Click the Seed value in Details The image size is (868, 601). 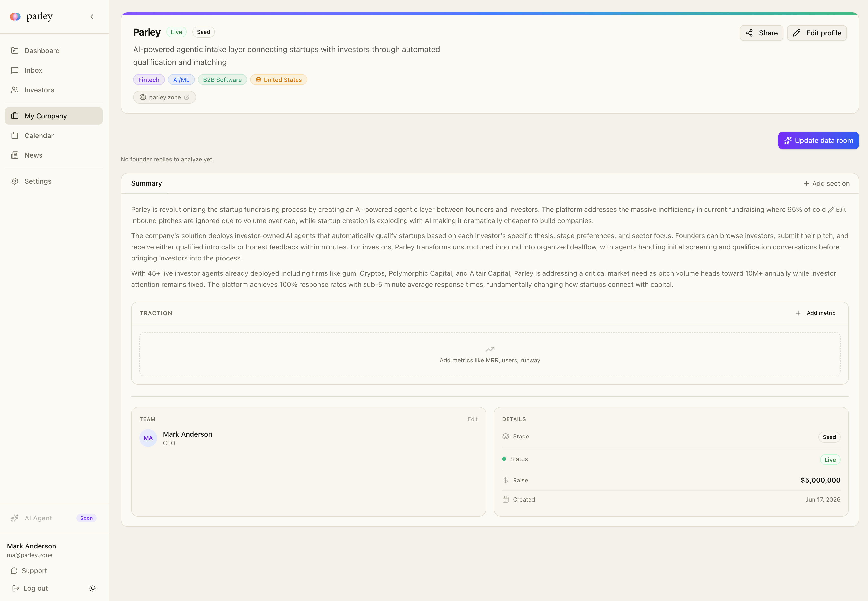(829, 437)
